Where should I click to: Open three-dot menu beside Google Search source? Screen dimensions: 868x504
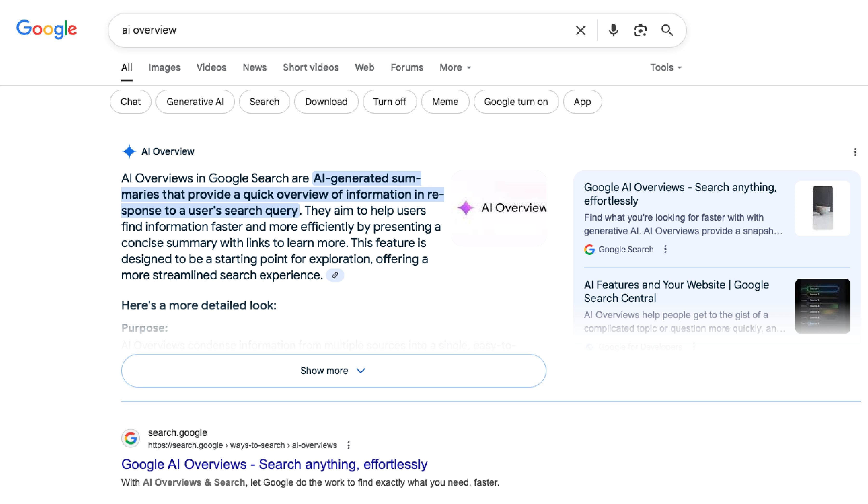(666, 249)
